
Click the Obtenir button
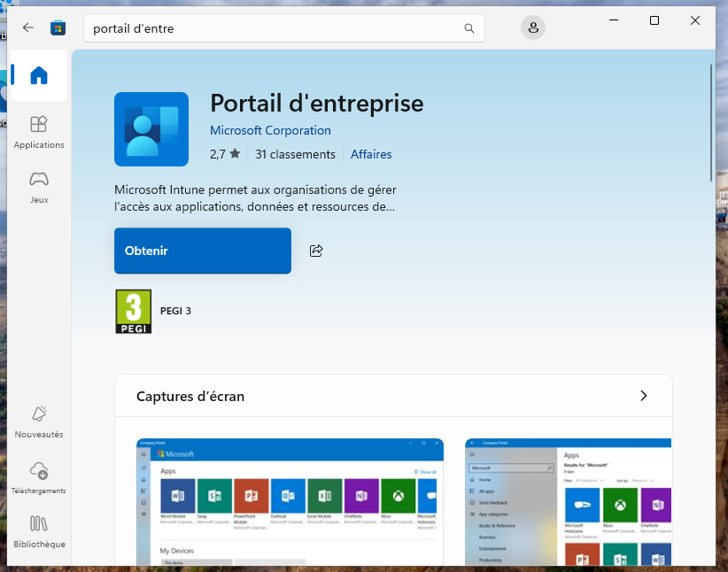(203, 251)
